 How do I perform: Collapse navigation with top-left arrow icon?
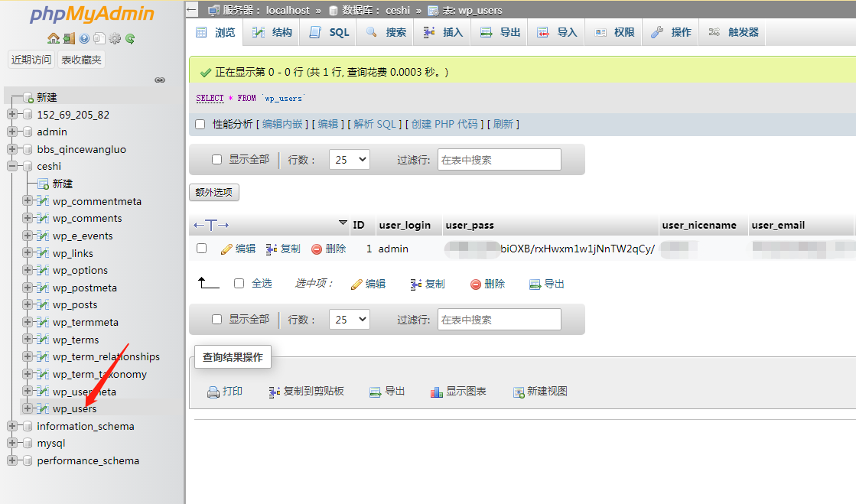click(191, 9)
